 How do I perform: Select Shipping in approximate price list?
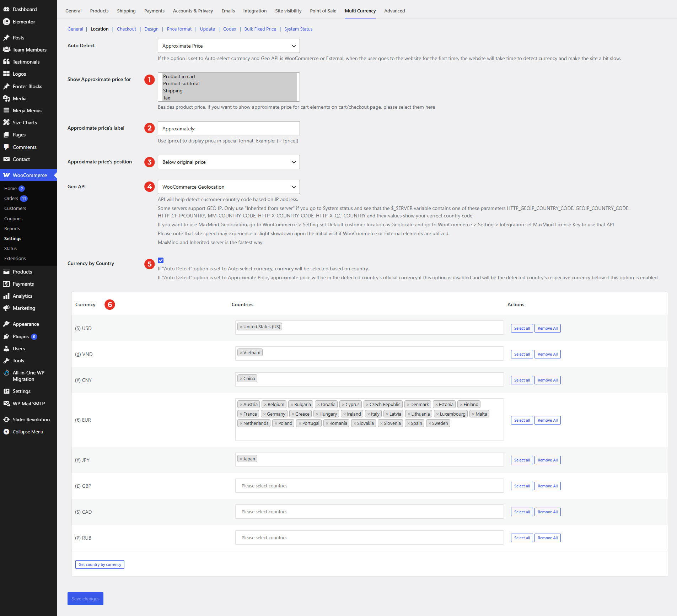[229, 91]
